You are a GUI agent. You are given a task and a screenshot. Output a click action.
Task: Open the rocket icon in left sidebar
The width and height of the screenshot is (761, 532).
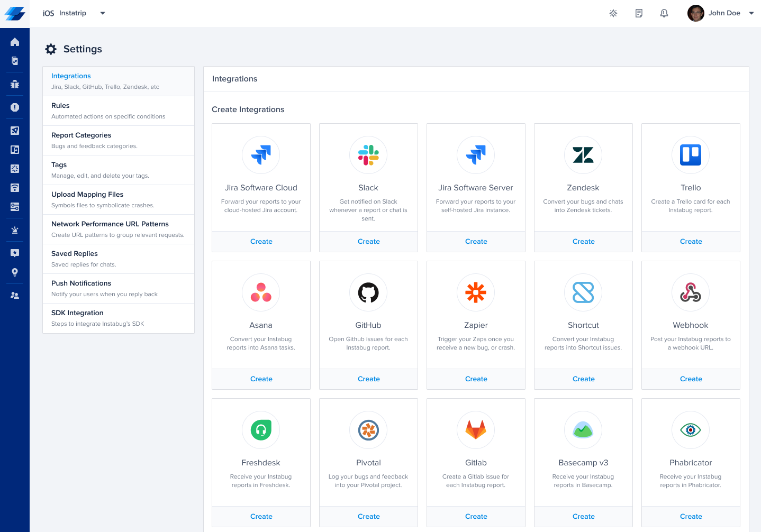15,131
